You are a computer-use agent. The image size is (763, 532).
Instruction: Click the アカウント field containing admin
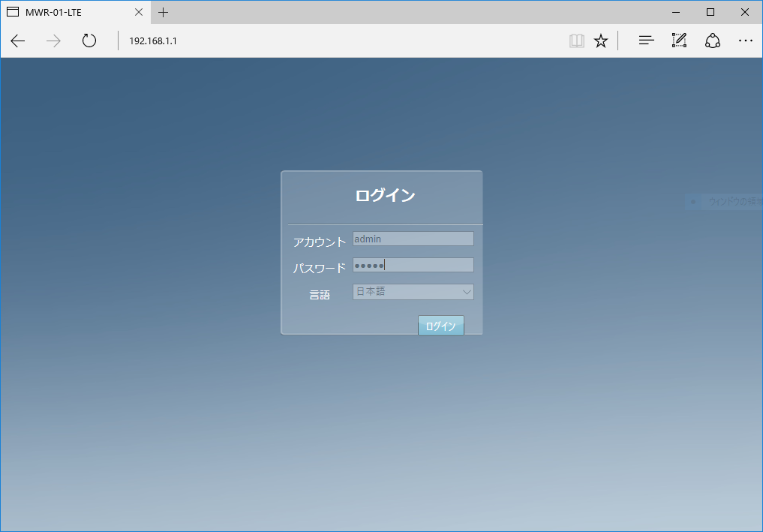click(413, 239)
